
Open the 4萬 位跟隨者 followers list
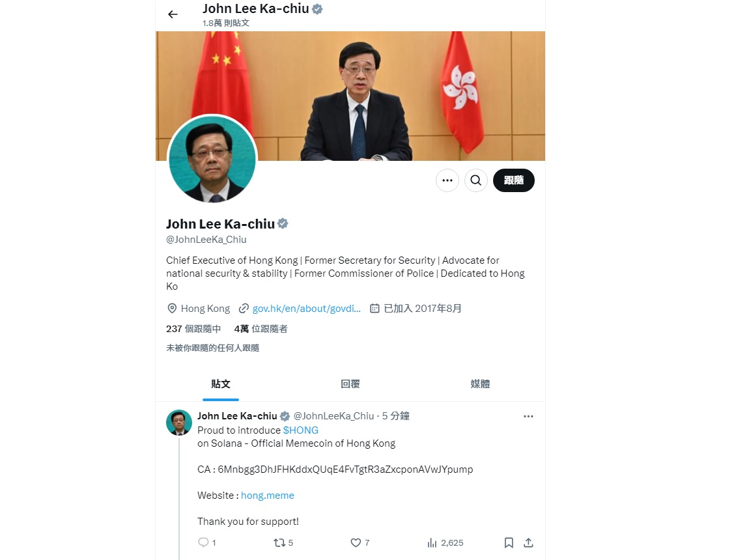(x=261, y=329)
